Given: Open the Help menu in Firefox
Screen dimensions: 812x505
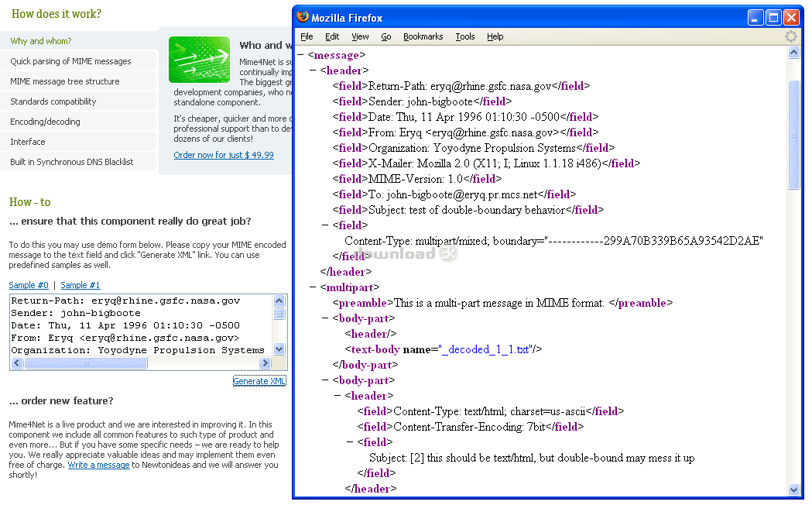Looking at the screenshot, I should pos(495,36).
